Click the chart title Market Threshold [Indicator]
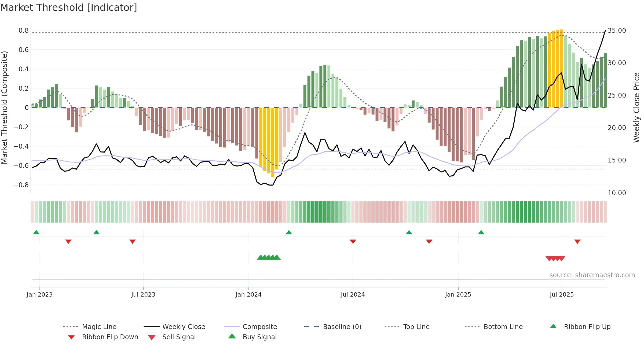Viewport: 644px width, 362px height. tap(69, 8)
